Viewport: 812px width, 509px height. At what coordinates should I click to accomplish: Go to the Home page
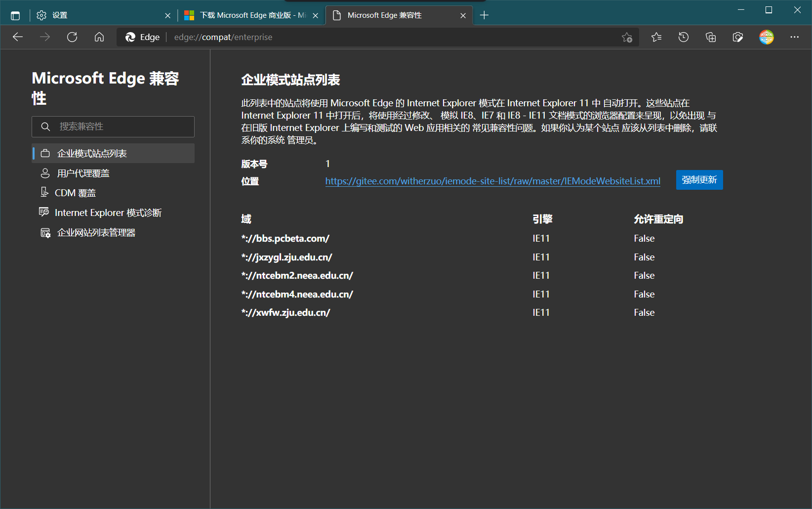(x=99, y=37)
